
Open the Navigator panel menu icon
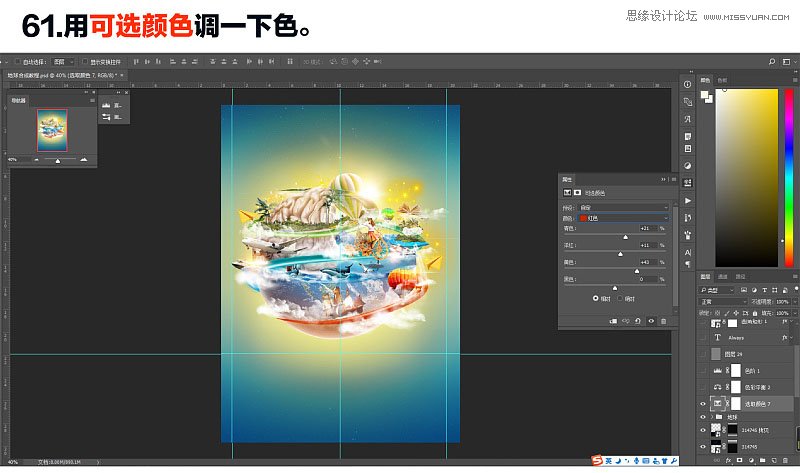(92, 101)
